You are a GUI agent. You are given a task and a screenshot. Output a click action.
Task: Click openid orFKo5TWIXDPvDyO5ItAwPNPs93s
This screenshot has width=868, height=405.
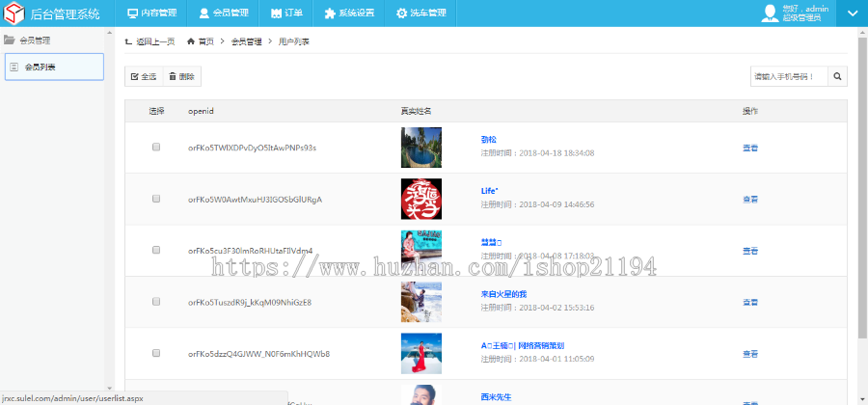[x=253, y=148]
